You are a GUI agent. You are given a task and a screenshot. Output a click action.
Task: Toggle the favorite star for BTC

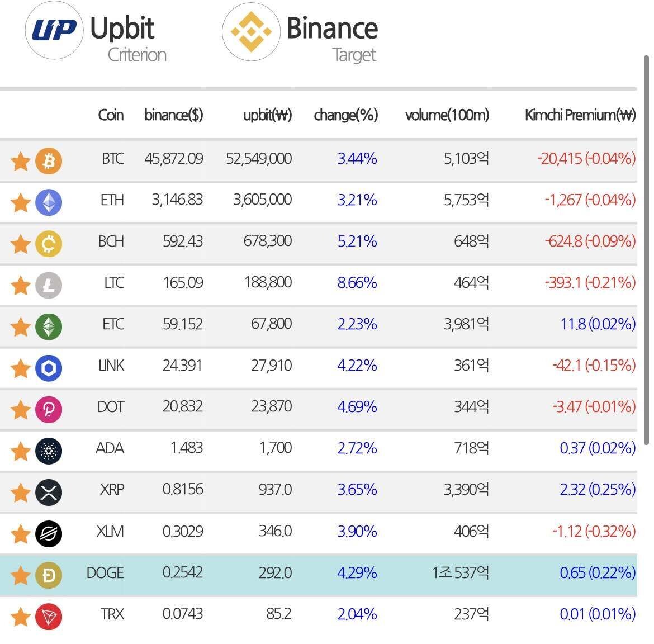click(x=21, y=161)
